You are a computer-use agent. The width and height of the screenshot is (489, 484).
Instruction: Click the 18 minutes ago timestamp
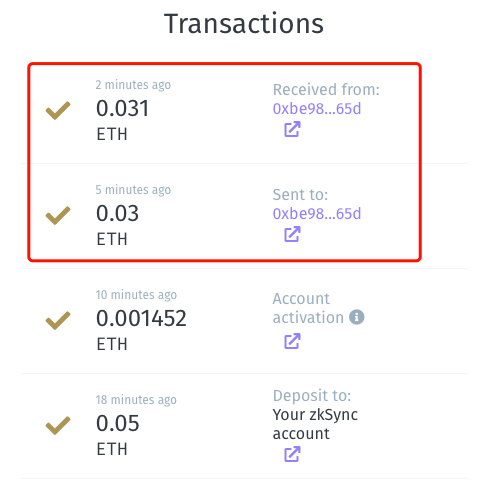[x=136, y=400]
